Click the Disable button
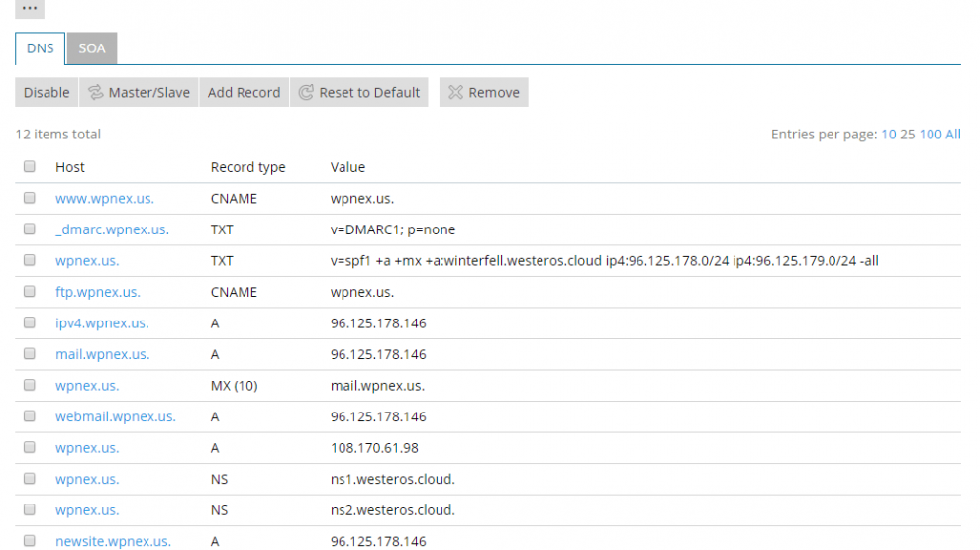980x550 pixels. click(x=47, y=92)
